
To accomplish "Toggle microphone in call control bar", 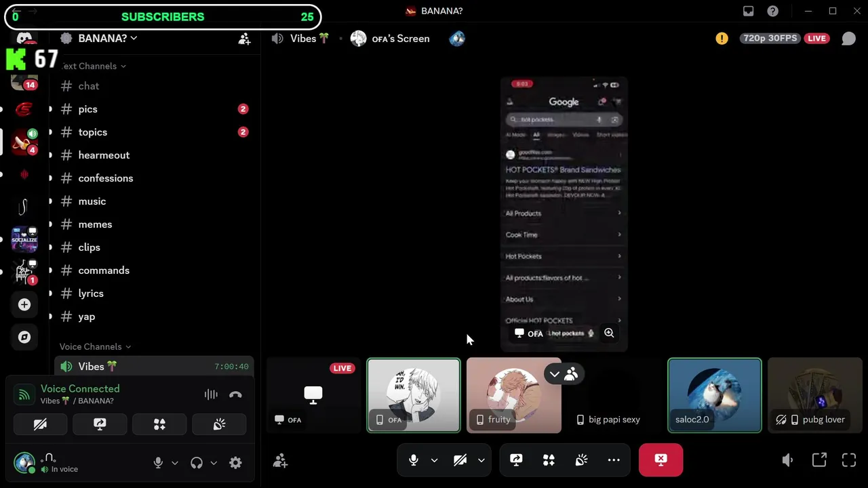I will point(414,460).
